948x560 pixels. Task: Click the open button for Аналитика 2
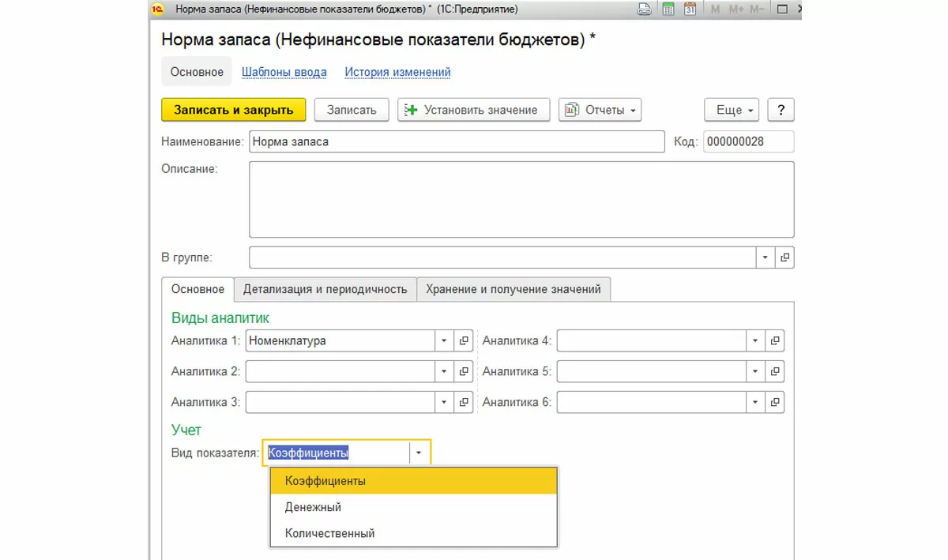465,371
